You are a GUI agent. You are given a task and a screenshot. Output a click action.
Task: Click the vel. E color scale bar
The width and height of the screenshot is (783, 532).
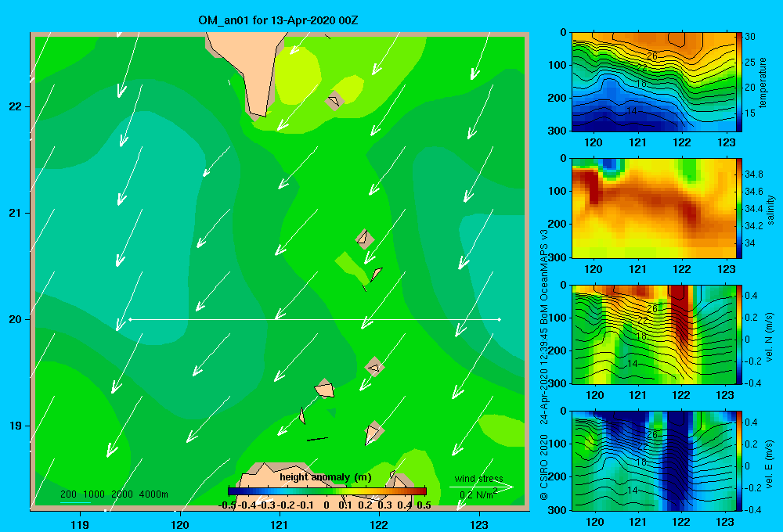739,461
